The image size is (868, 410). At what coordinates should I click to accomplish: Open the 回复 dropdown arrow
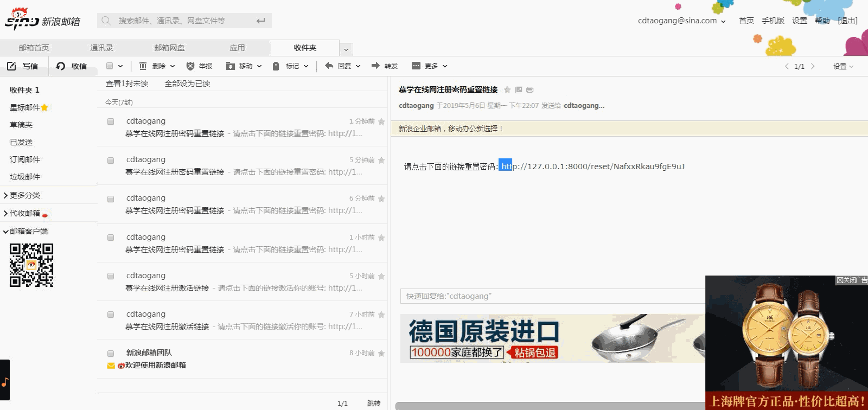click(x=358, y=66)
